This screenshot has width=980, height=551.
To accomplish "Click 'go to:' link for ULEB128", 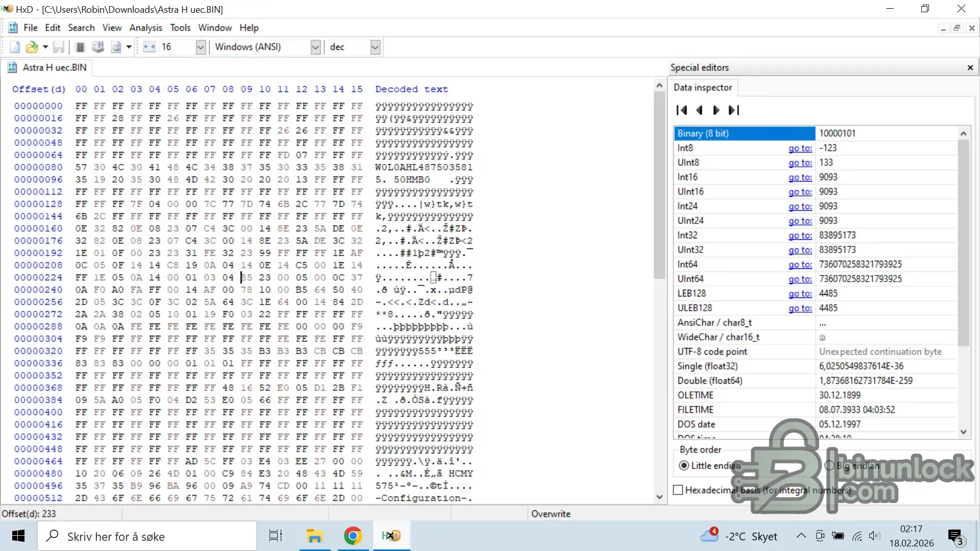I will pyautogui.click(x=800, y=308).
